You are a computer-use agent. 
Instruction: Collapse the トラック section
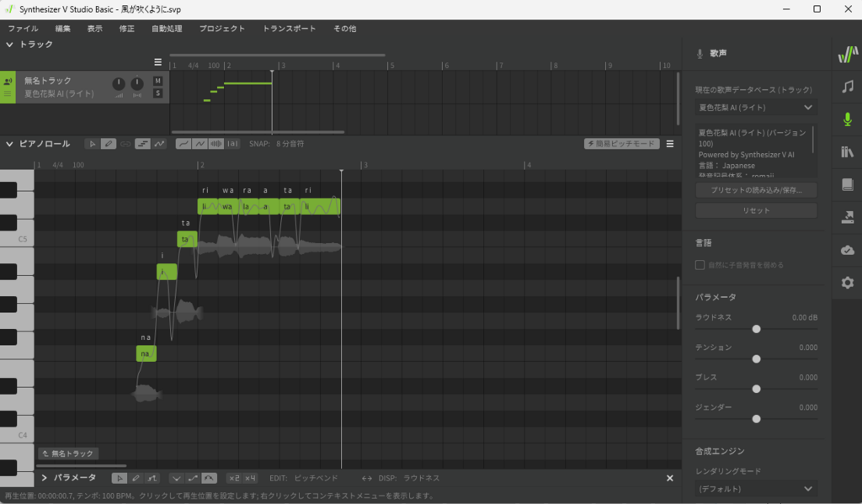click(x=10, y=44)
